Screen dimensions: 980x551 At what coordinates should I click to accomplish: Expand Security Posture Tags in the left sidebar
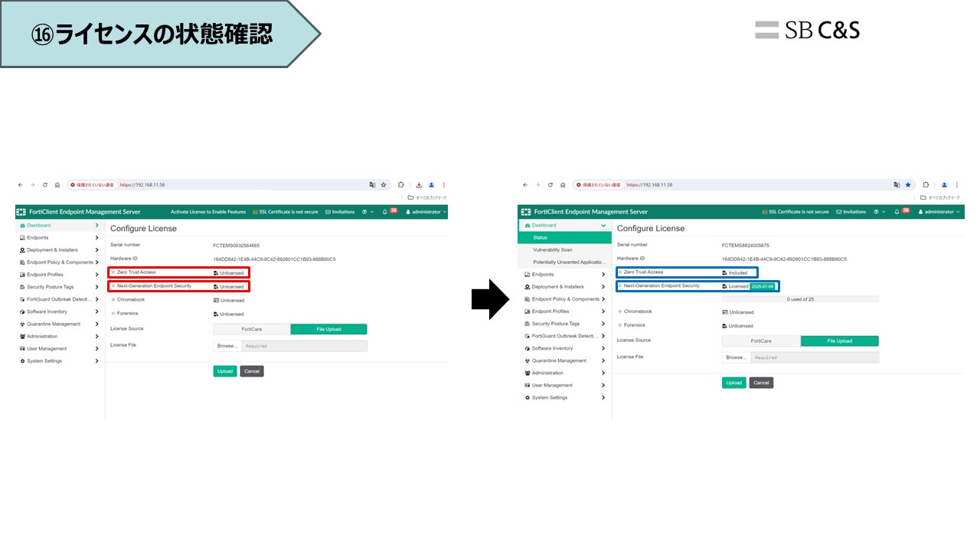tap(96, 287)
